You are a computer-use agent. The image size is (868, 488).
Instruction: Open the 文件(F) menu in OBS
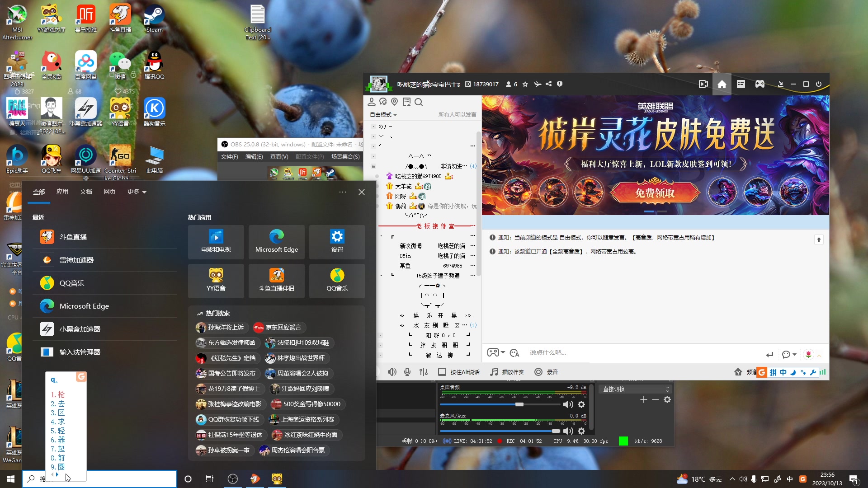click(229, 157)
